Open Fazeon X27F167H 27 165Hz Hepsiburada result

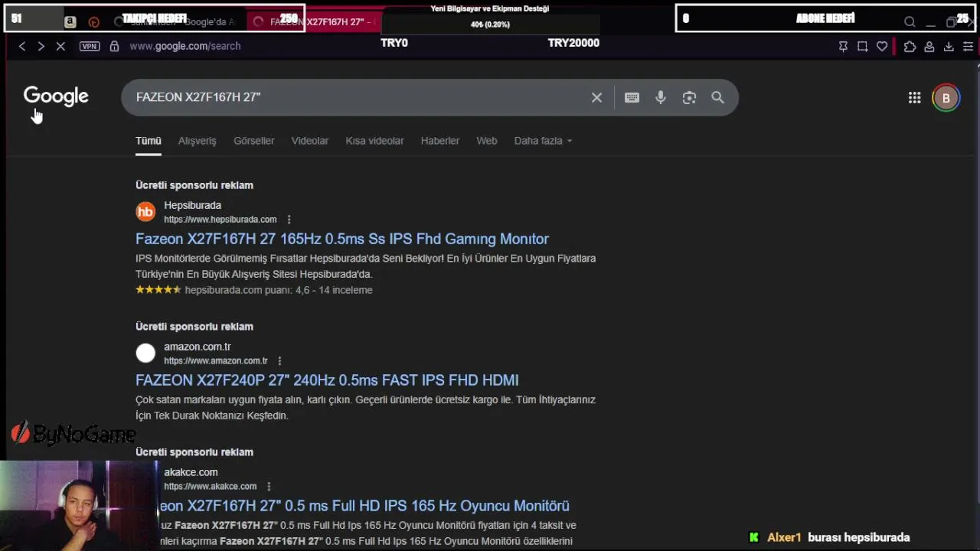click(x=342, y=239)
